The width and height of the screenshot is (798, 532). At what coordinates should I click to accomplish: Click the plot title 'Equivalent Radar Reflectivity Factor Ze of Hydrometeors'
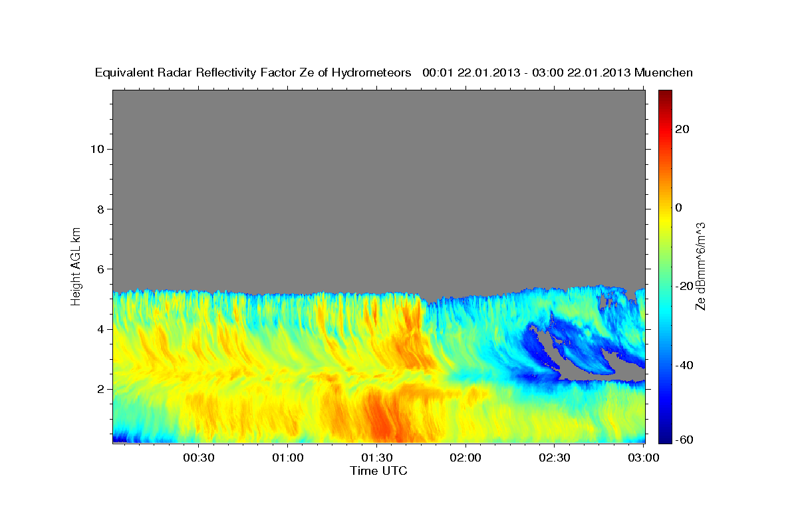click(x=253, y=72)
